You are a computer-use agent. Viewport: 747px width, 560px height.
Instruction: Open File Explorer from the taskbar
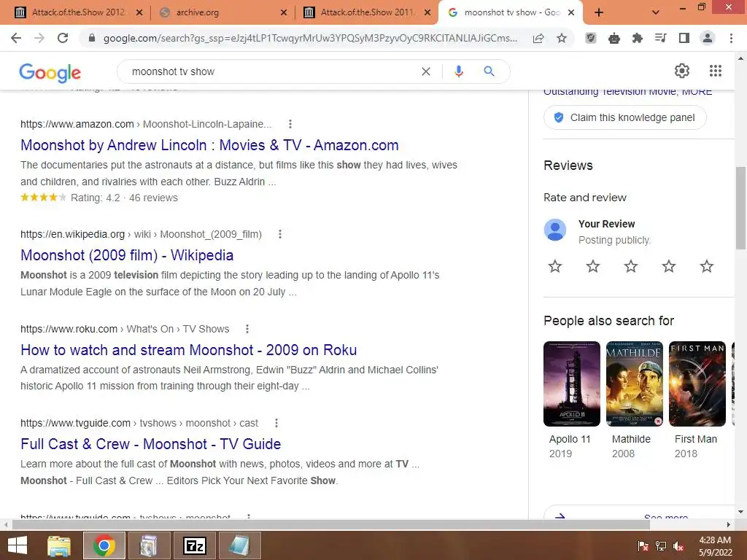click(59, 545)
